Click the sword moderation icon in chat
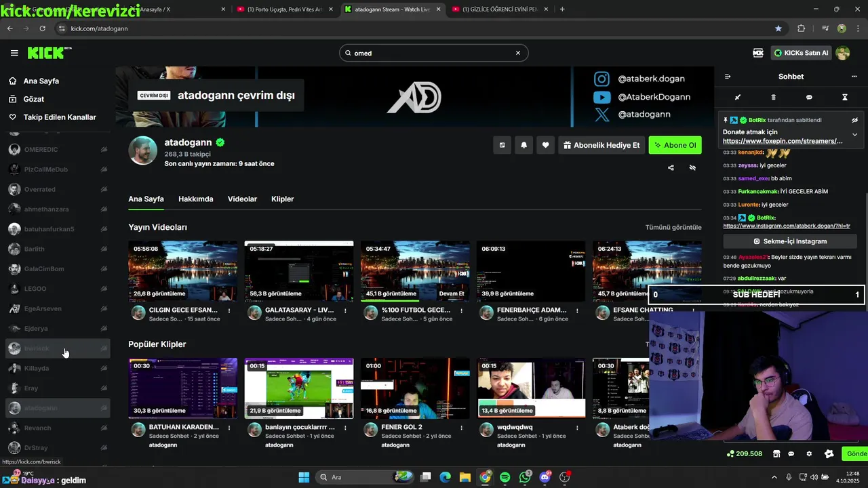The image size is (868, 488). [738, 98]
